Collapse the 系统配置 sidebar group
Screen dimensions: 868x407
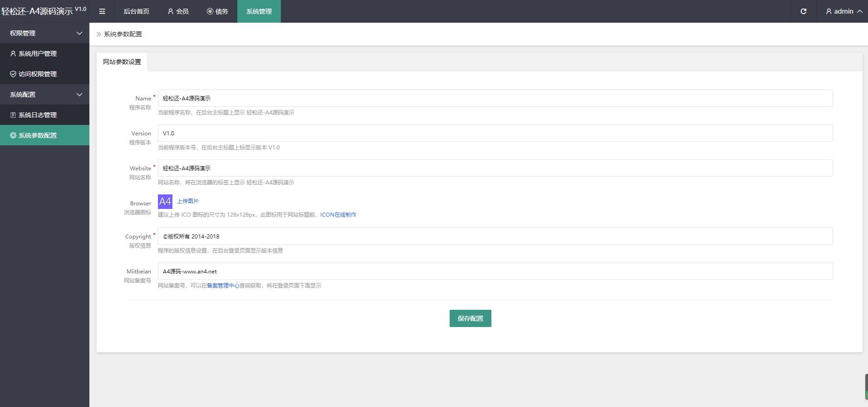(44, 94)
